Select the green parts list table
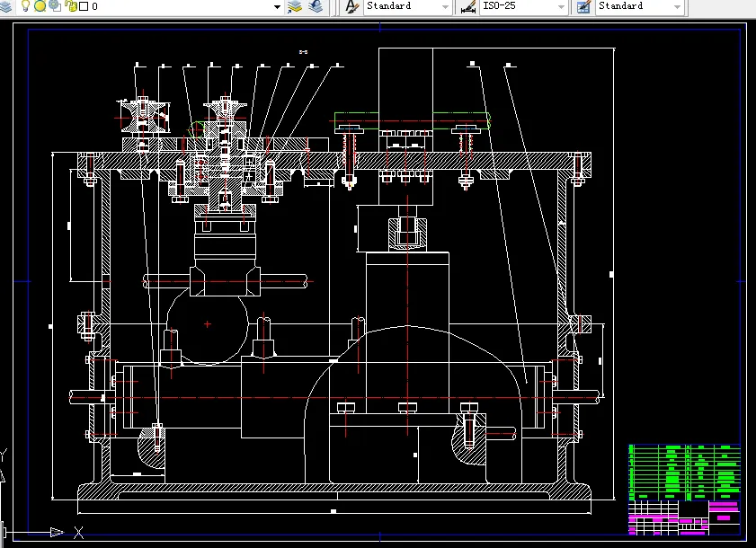Viewport: 756px width, 548px height. pyautogui.click(x=683, y=472)
